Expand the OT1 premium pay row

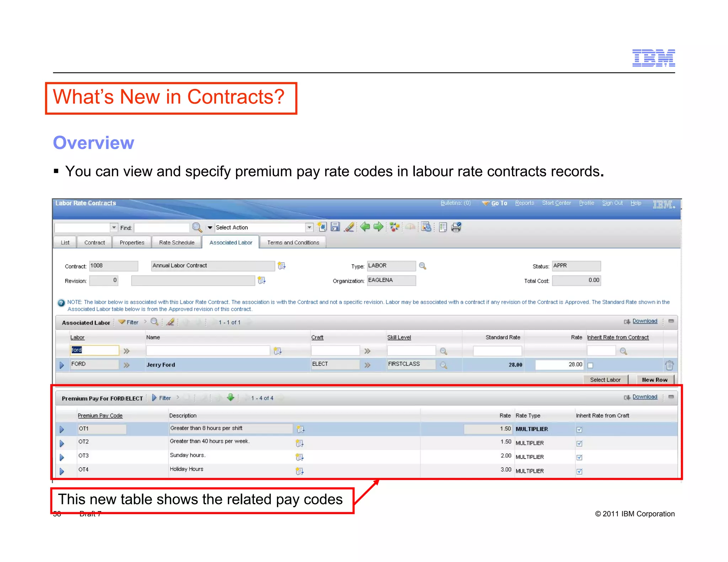62,429
